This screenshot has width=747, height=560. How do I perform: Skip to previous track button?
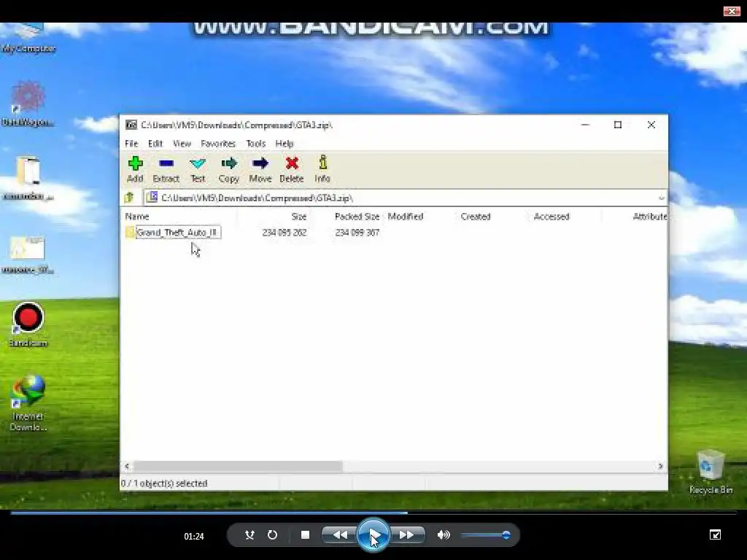[340, 534]
